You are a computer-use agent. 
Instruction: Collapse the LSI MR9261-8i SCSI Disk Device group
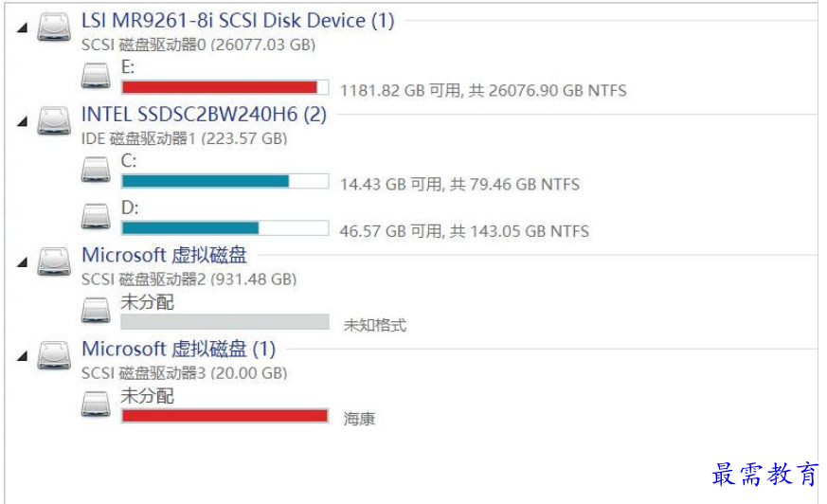click(22, 27)
